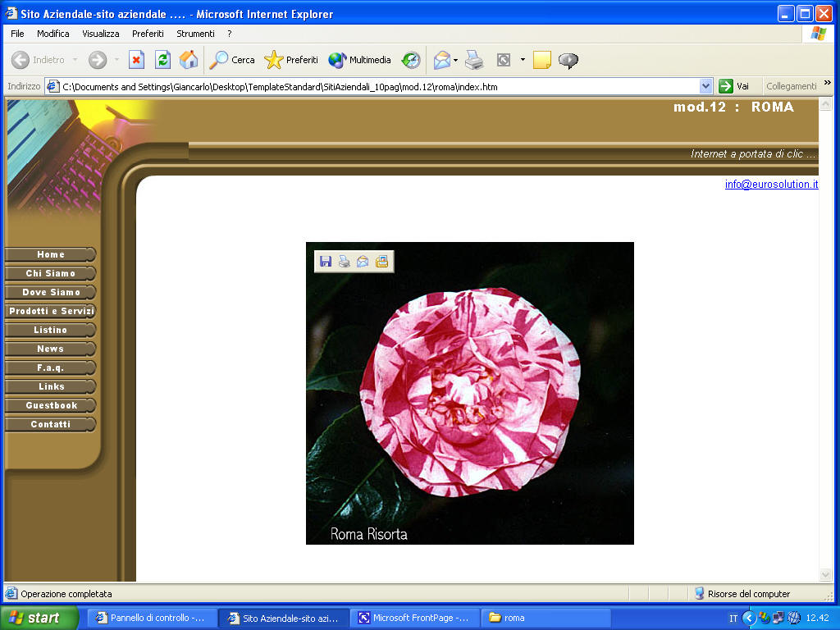Click the mail envelope toolbar icon
Screen dimensions: 840x630
[442, 60]
